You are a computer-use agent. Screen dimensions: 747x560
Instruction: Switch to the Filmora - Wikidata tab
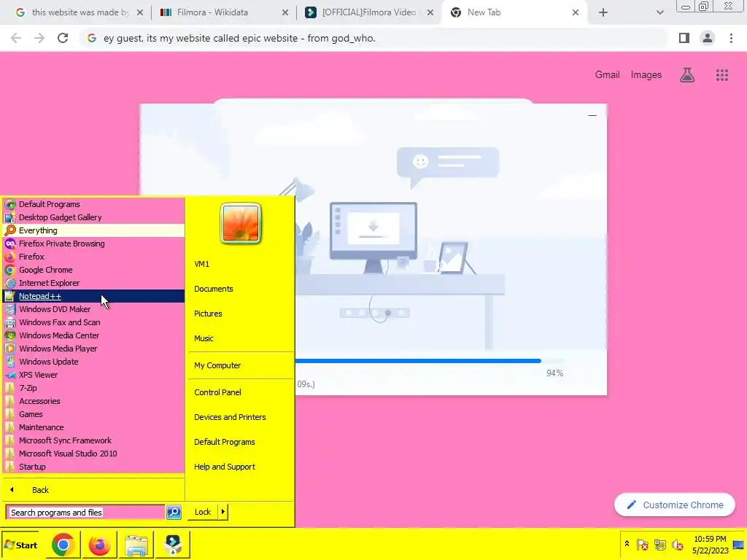point(225,12)
